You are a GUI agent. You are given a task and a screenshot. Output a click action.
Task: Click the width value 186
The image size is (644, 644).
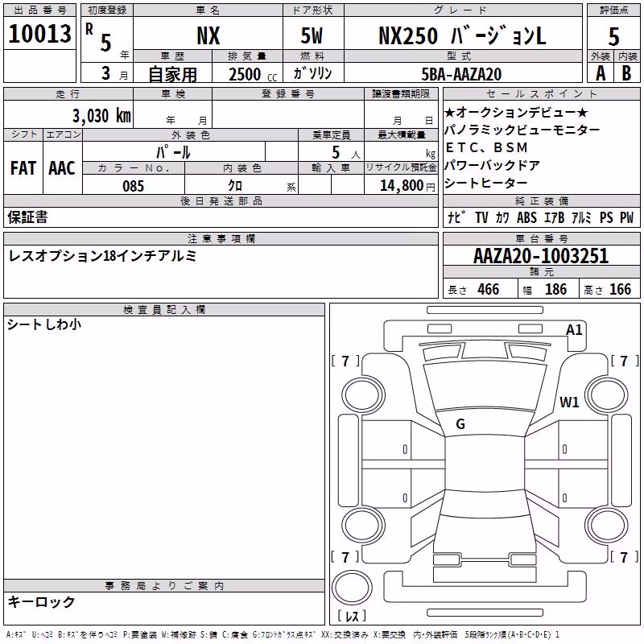tap(556, 289)
